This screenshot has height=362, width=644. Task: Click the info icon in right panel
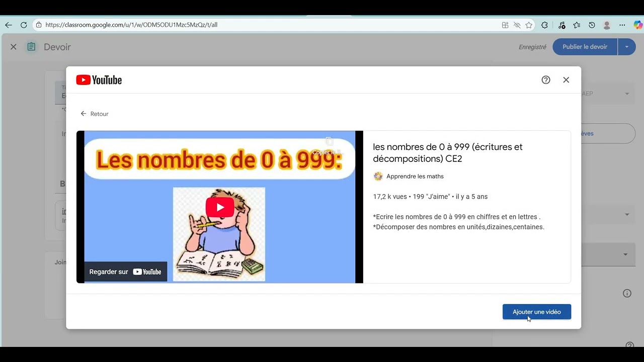pos(627,294)
